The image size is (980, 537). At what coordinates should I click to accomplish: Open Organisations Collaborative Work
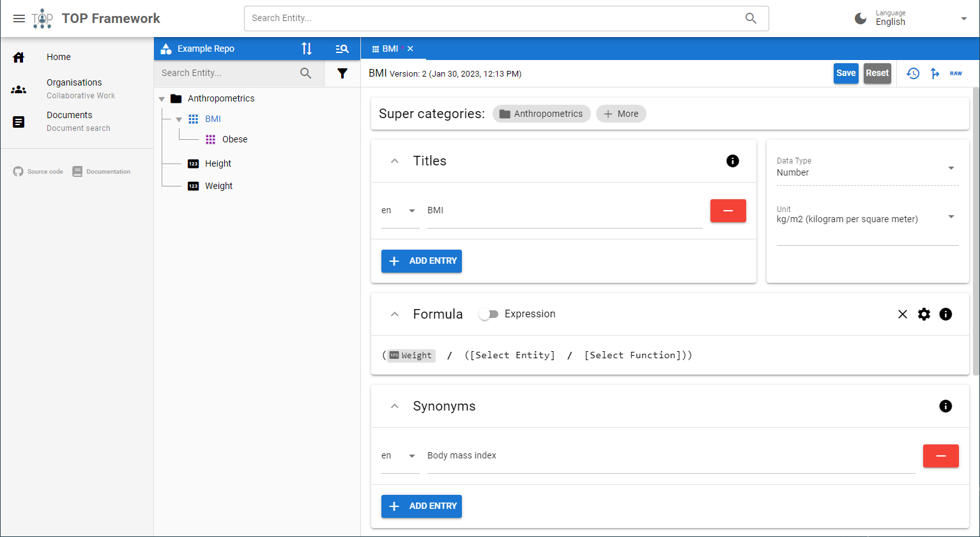[77, 89]
